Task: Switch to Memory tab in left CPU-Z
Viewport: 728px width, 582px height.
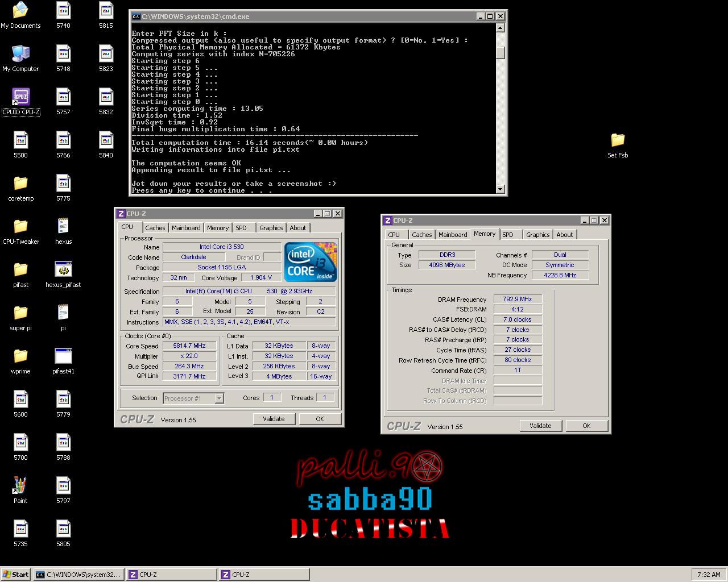Action: click(x=218, y=228)
